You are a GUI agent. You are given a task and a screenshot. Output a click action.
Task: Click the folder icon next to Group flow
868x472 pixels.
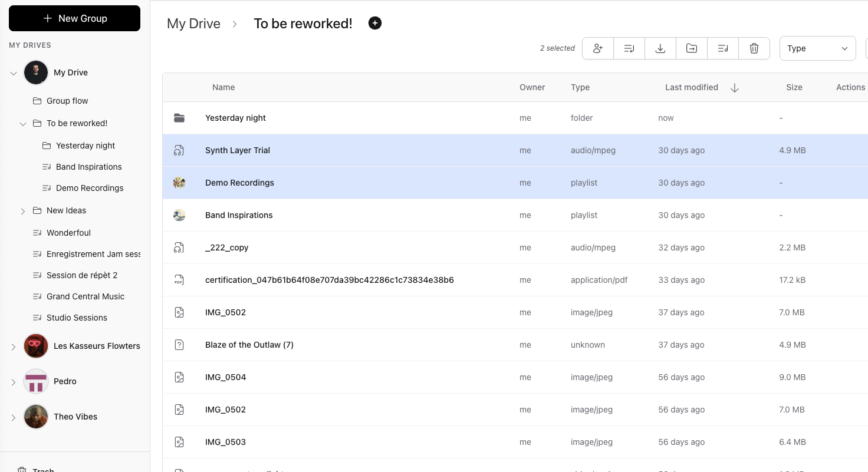37,100
